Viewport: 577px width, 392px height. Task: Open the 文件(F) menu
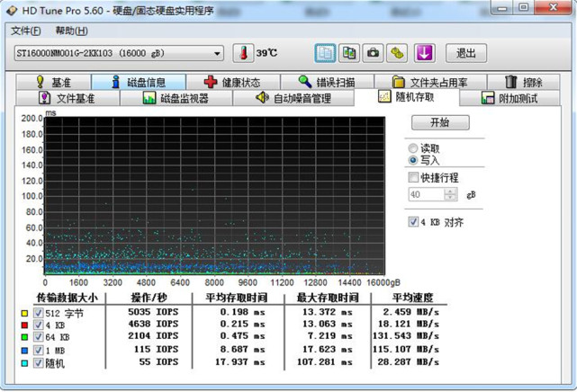pyautogui.click(x=26, y=31)
